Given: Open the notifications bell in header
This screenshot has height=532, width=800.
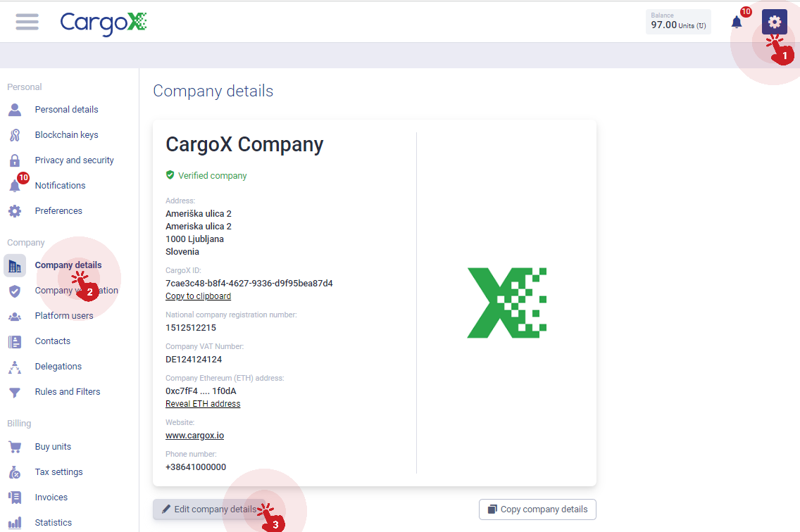Looking at the screenshot, I should click(x=737, y=23).
